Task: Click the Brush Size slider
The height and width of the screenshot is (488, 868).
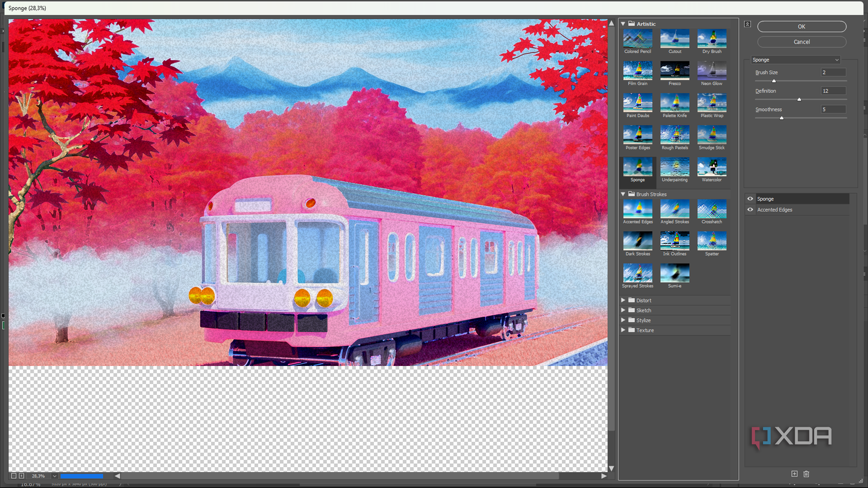Action: 801,81
